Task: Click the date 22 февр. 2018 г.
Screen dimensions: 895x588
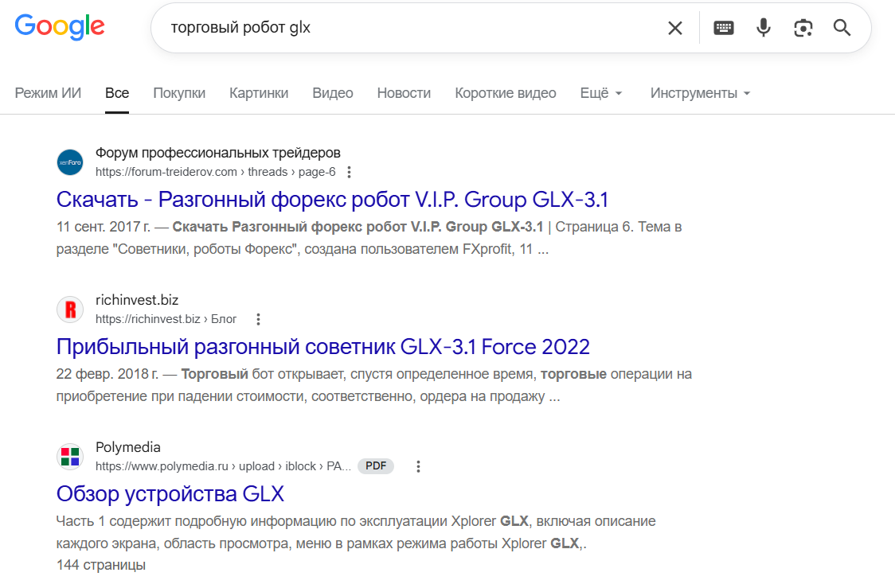Action: tap(107, 374)
